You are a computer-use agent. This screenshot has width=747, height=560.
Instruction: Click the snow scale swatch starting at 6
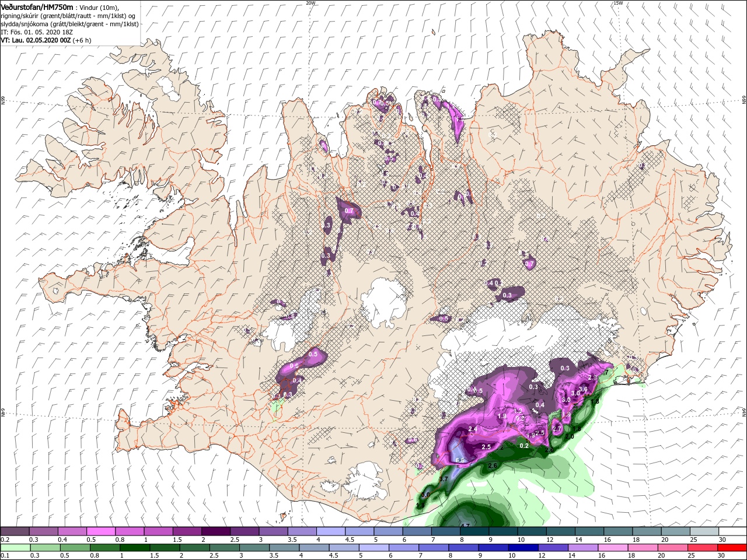click(x=416, y=531)
